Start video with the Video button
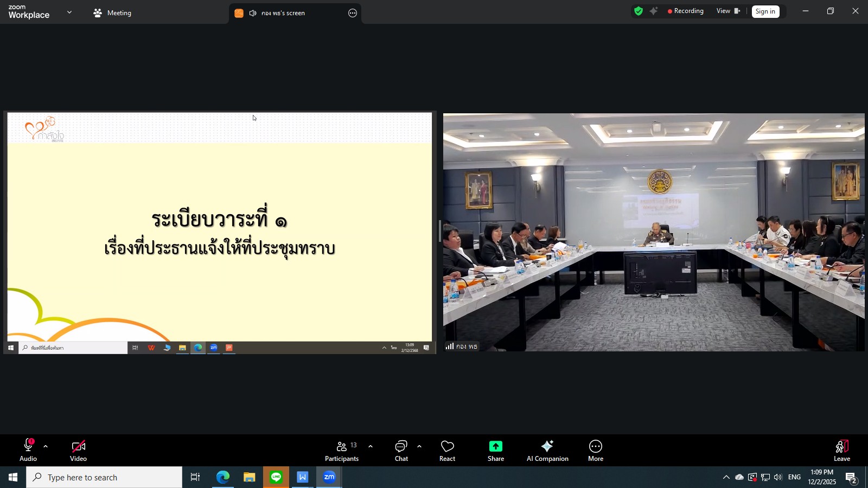The image size is (868, 488). (78, 450)
